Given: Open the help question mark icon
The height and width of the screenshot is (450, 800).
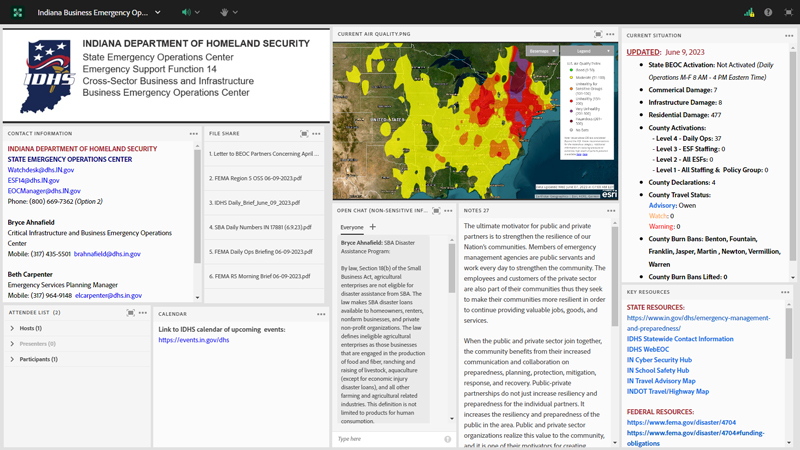Looking at the screenshot, I should point(768,13).
